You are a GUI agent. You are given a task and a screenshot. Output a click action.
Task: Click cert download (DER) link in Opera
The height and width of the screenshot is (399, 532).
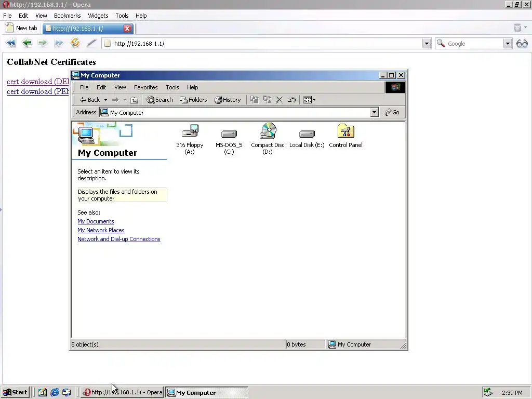click(x=37, y=82)
